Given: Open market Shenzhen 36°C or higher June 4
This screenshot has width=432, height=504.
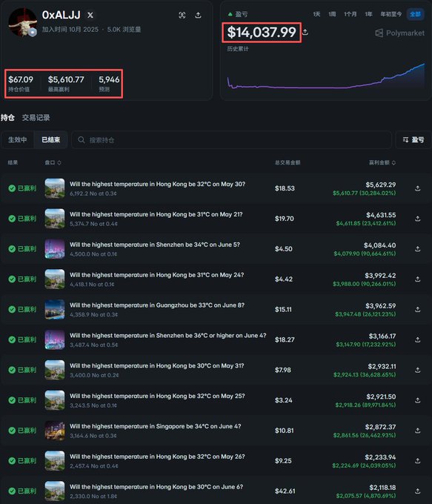Looking at the screenshot, I should point(167,335).
